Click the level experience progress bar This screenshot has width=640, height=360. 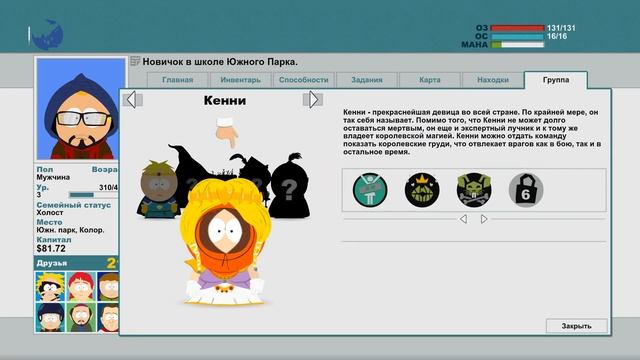tap(93, 195)
